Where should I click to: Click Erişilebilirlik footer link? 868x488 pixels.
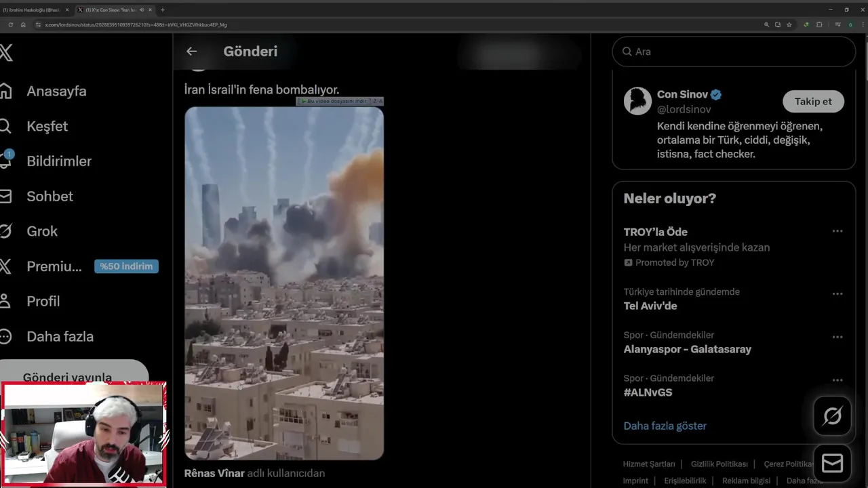click(x=685, y=481)
